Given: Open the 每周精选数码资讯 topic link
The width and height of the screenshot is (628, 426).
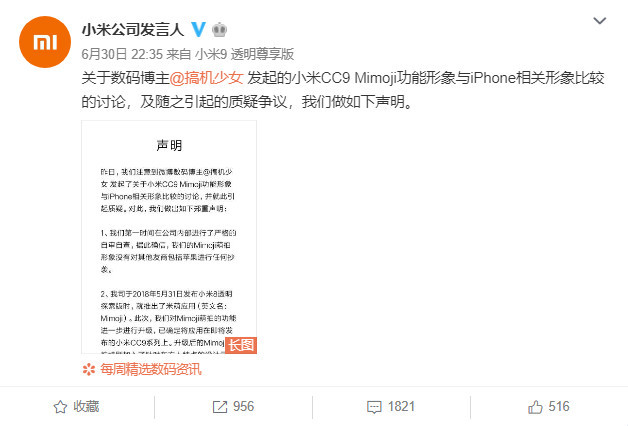Looking at the screenshot, I should 151,369.
